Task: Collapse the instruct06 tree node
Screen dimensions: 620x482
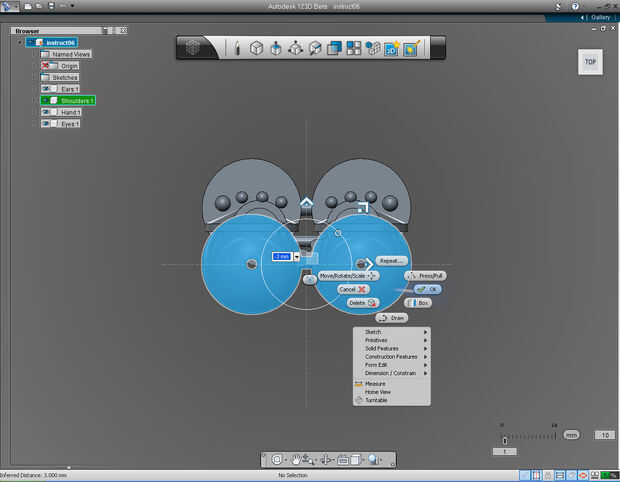Action: click(19, 42)
